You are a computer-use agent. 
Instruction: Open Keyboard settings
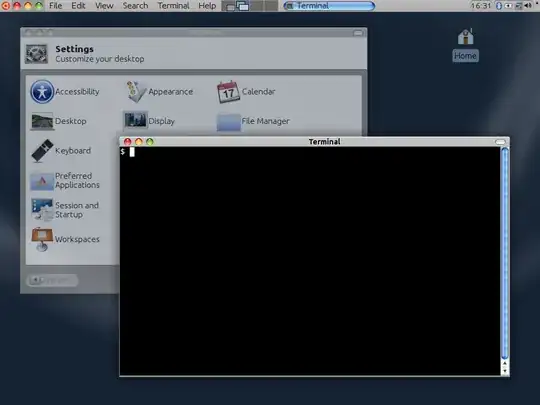click(61, 150)
